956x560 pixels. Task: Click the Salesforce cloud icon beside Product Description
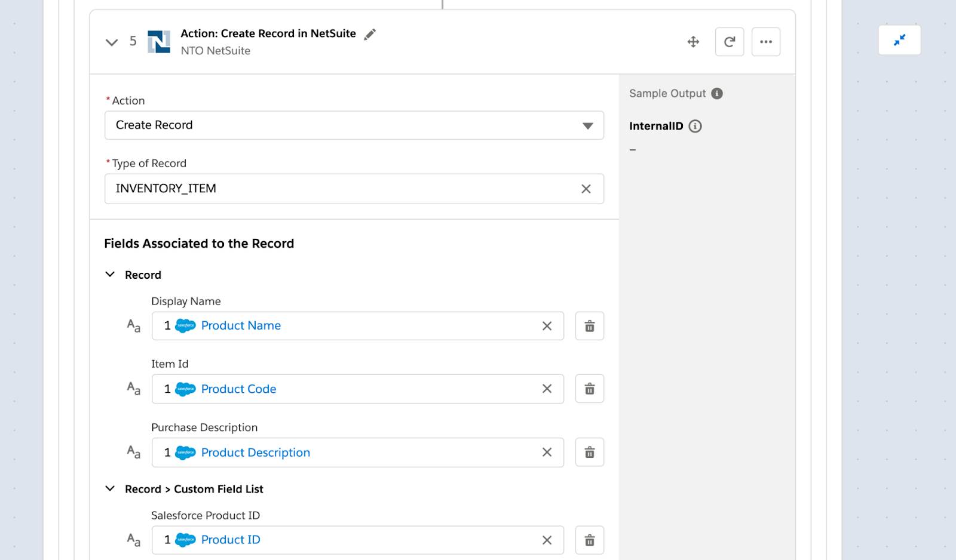click(x=185, y=453)
